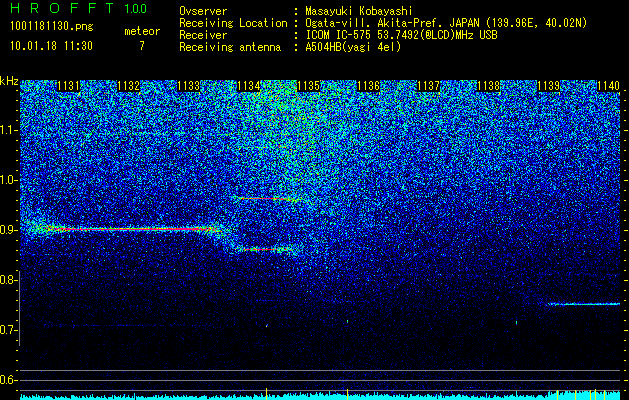The width and height of the screenshot is (629, 400).
Task: Click the 0.9 frequency axis label
Action: click(8, 230)
